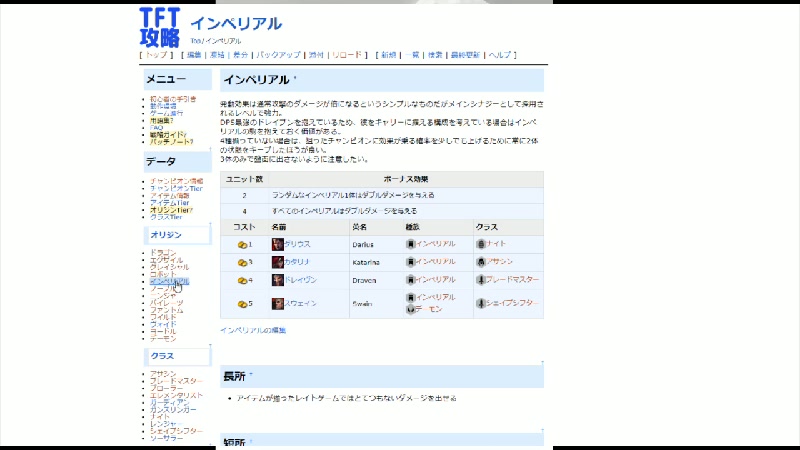Click the オリジン sidebar section heading
The height and width of the screenshot is (450, 800).
point(166,235)
